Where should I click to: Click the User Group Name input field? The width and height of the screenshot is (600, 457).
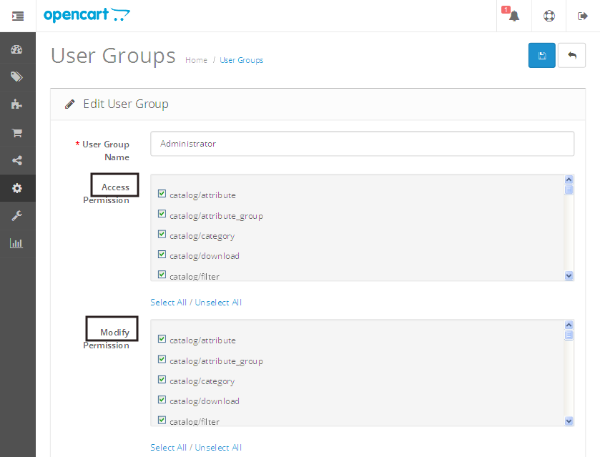362,144
